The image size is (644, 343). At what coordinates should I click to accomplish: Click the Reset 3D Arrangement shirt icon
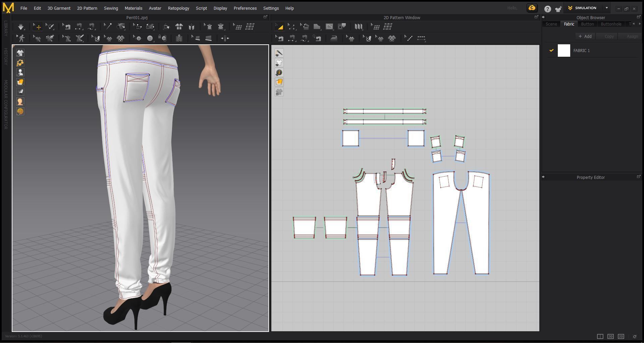click(x=179, y=27)
